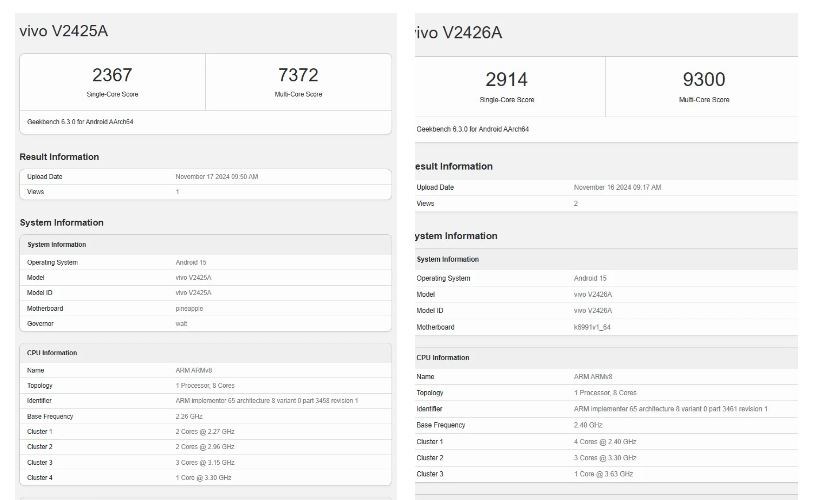Click 'Multi-Core Score' label under 9300
The height and width of the screenshot is (500, 816).
coord(704,100)
